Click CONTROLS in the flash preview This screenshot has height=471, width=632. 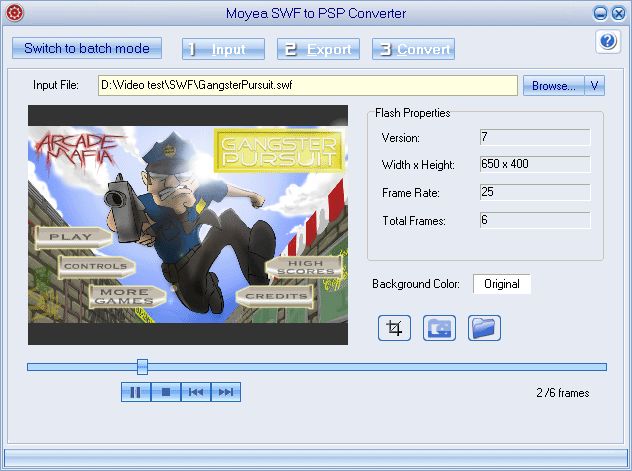point(96,266)
